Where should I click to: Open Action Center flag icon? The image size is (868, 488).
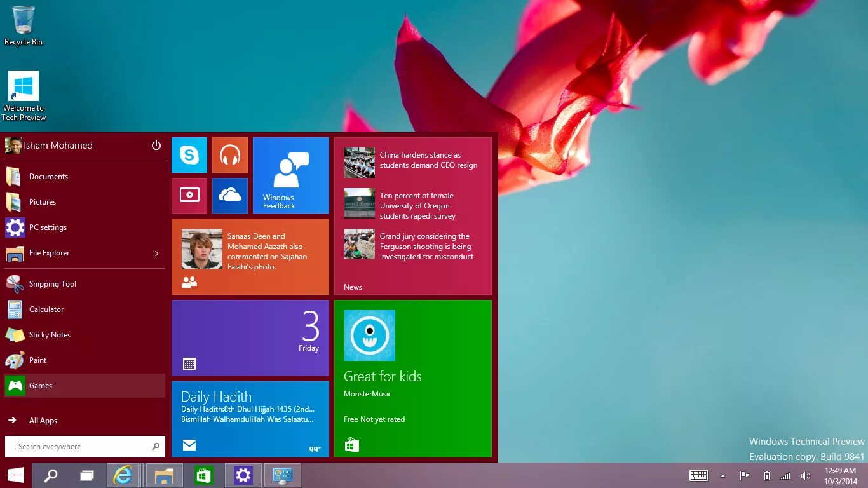(x=744, y=476)
